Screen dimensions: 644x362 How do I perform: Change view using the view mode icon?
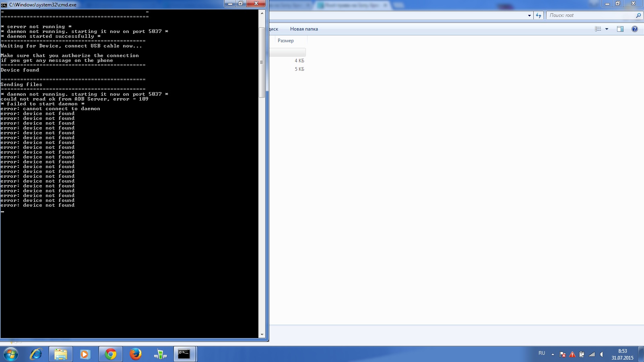coord(598,29)
